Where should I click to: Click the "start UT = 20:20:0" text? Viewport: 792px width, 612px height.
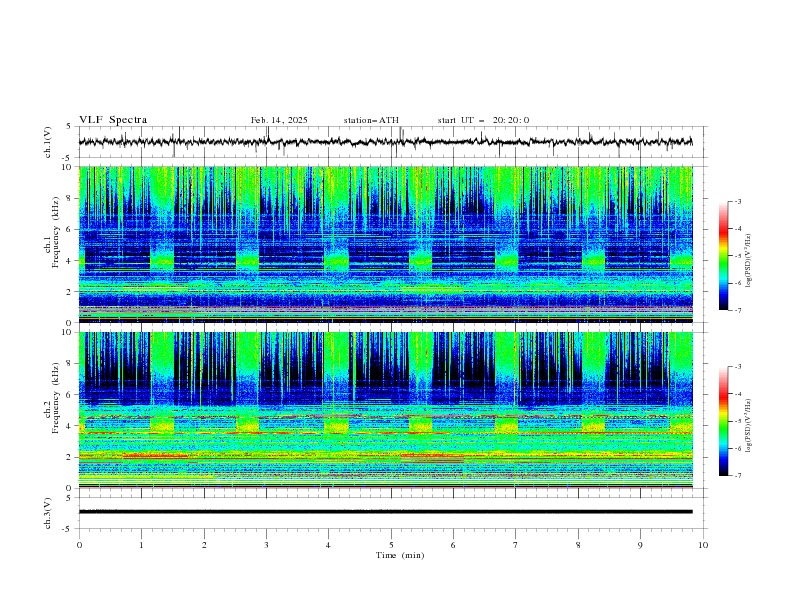483,120
